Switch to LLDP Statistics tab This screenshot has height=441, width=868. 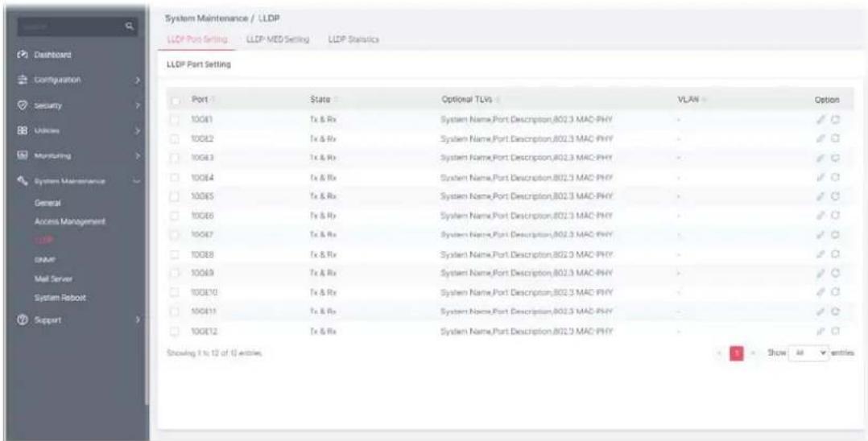(353, 40)
